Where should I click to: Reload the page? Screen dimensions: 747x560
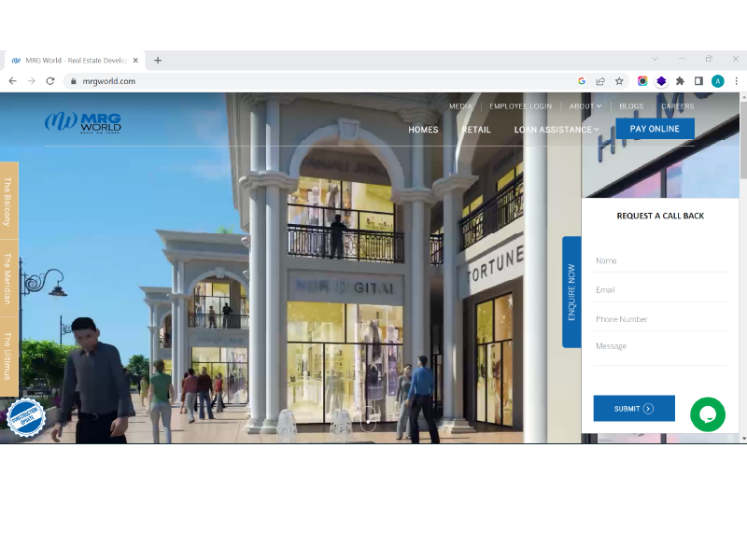point(50,81)
